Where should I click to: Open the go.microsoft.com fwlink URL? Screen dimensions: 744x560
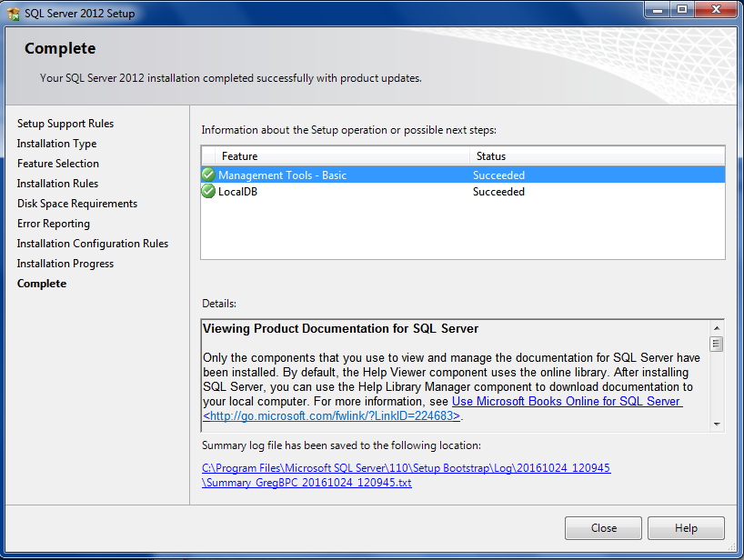pos(332,415)
